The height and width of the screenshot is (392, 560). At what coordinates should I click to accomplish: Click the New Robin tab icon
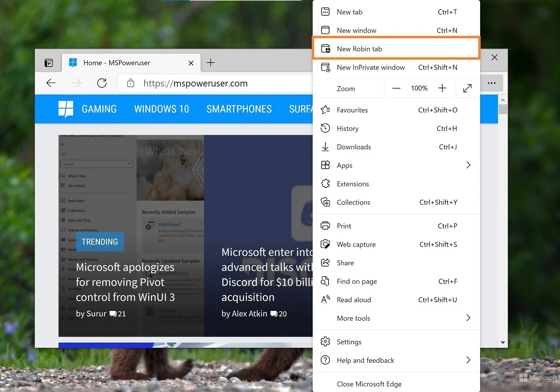click(x=325, y=49)
